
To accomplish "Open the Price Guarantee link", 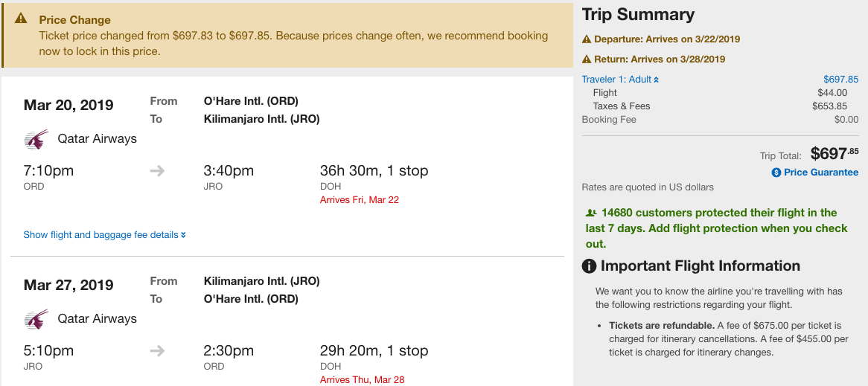I will coord(820,173).
